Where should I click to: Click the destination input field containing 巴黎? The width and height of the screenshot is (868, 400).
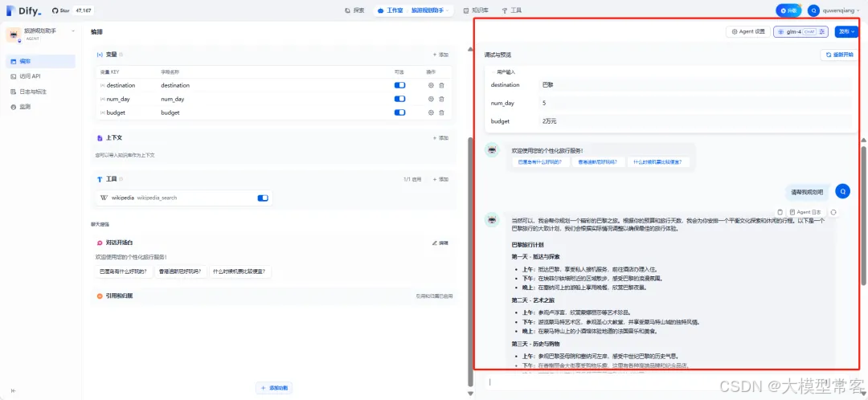694,85
